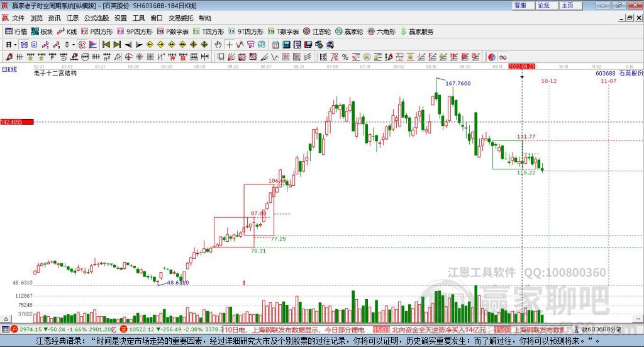The width and height of the screenshot is (644, 347).
Task: Click the yin-yang taiji icon
Action: [492, 57]
